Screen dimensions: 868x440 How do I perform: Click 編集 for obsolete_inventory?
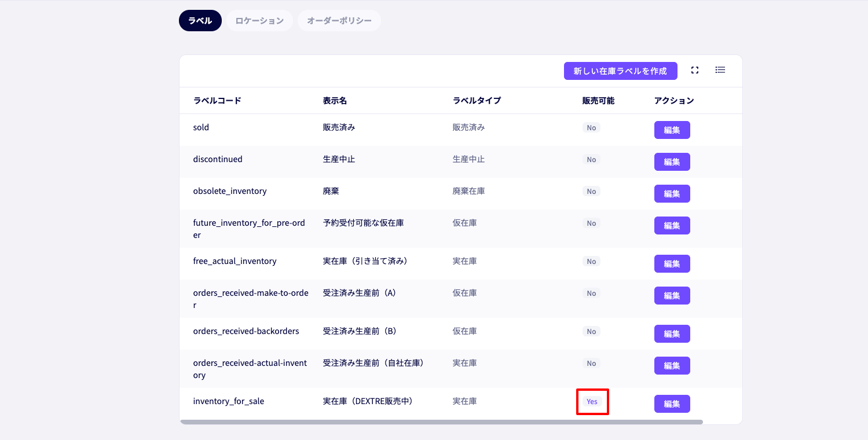point(672,193)
